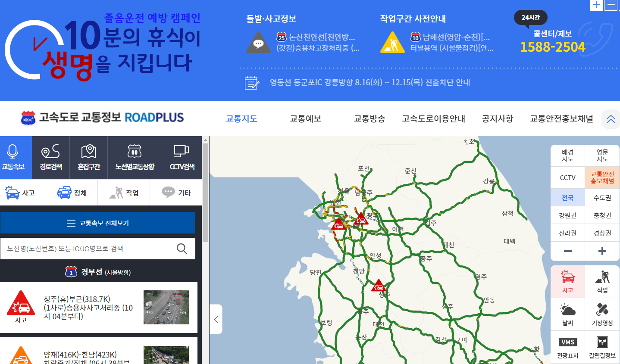
Task: Click the page zoom in plus button
Action: point(597,5)
